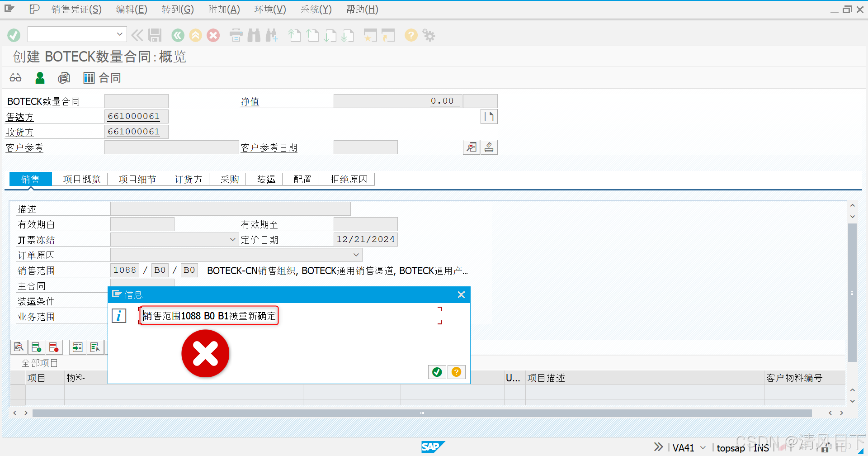Screen dimensions: 868x456
Task: Confirm the 信息 dialog with green checkmark
Action: [437, 372]
